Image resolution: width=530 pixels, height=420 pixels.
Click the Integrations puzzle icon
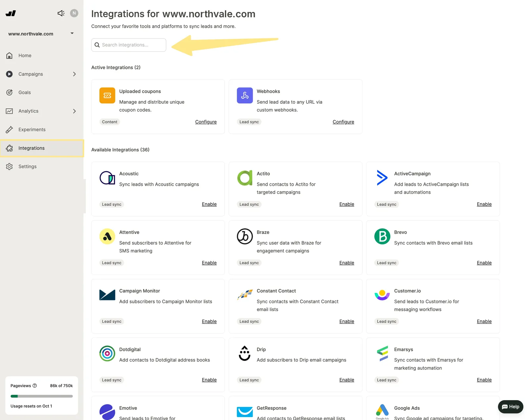click(9, 148)
